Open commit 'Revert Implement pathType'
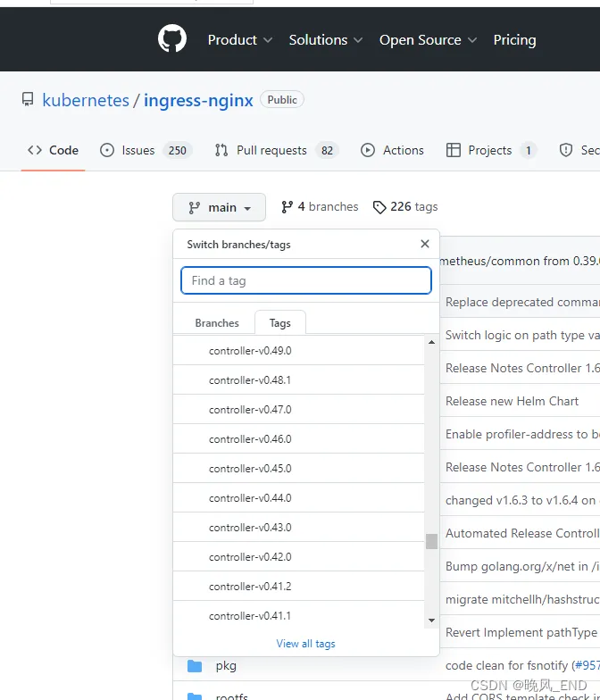This screenshot has height=700, width=600. 521,632
